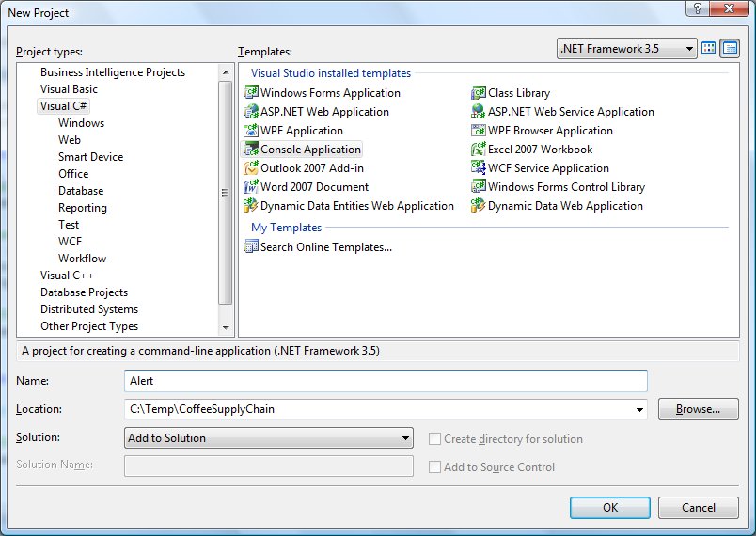Pick the WCF Service Application icon
Screen dimensions: 756x536
pos(479,167)
